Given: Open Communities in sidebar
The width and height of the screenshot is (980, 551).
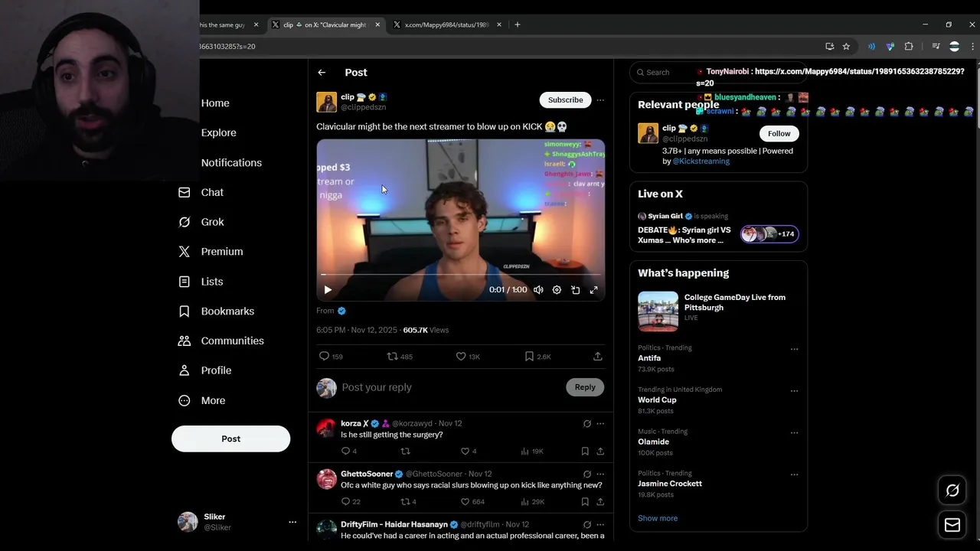Looking at the screenshot, I should (x=220, y=341).
